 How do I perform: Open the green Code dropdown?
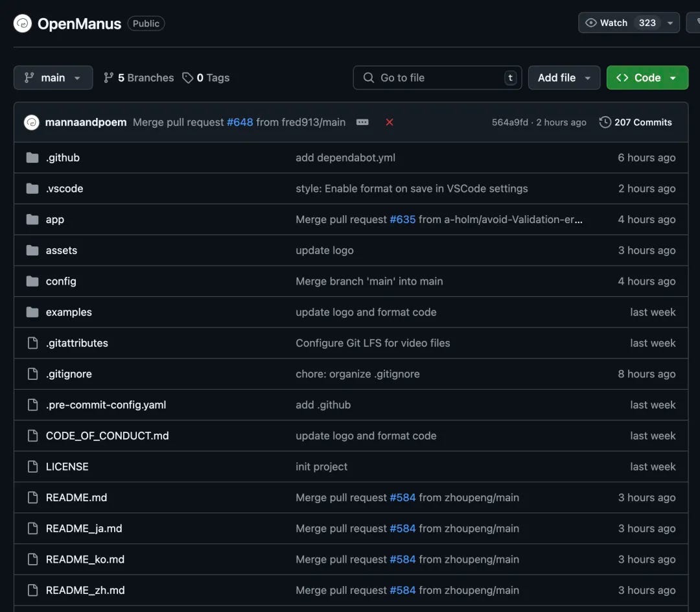(647, 78)
